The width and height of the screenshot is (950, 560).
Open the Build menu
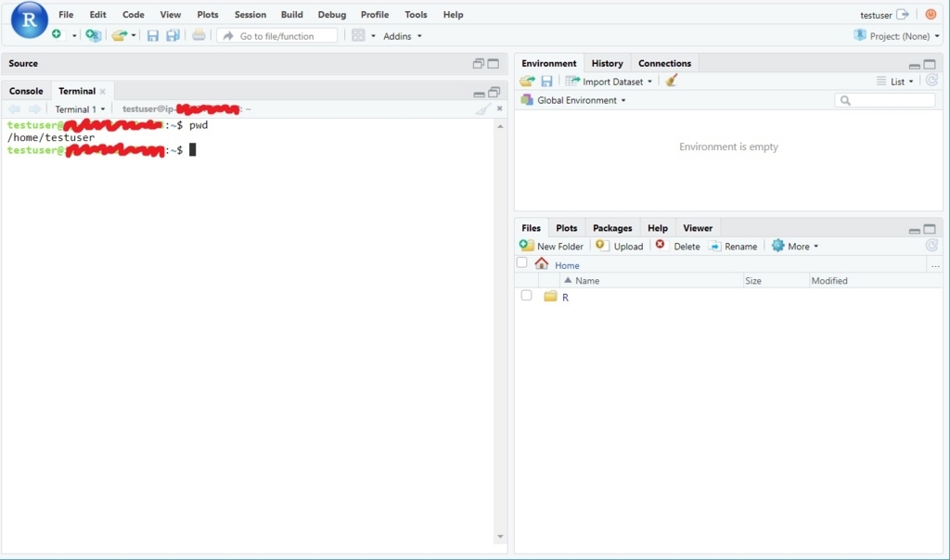(x=291, y=15)
